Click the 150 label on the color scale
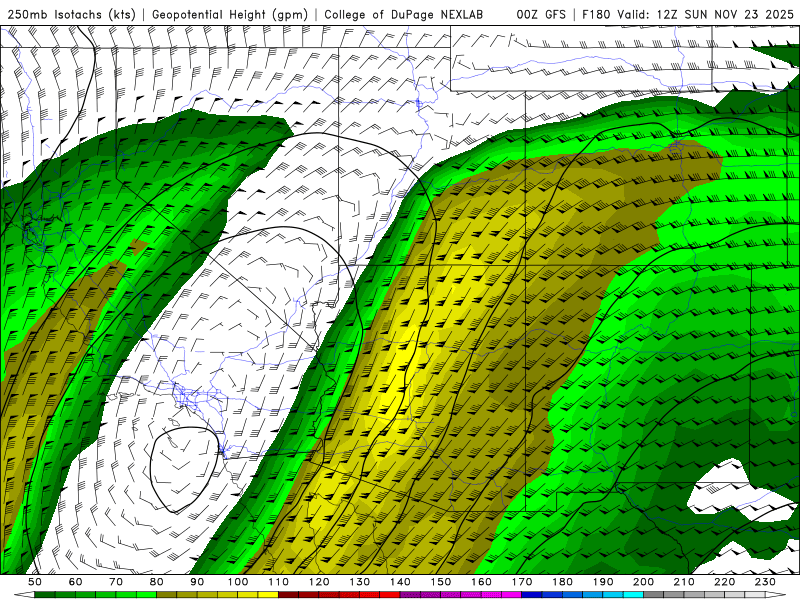Viewport: 800px width, 600px height. click(440, 582)
